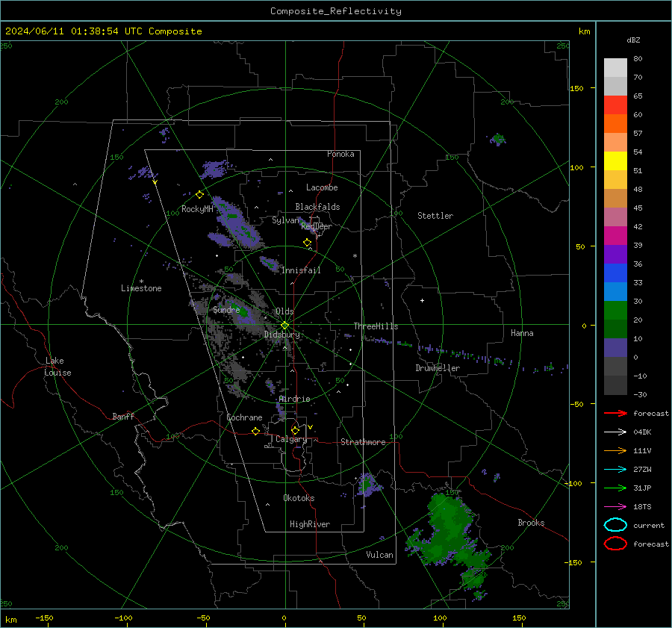Click yellow diamond marker beside RockyMH
Image resolution: width=672 pixels, height=628 pixels.
point(199,195)
